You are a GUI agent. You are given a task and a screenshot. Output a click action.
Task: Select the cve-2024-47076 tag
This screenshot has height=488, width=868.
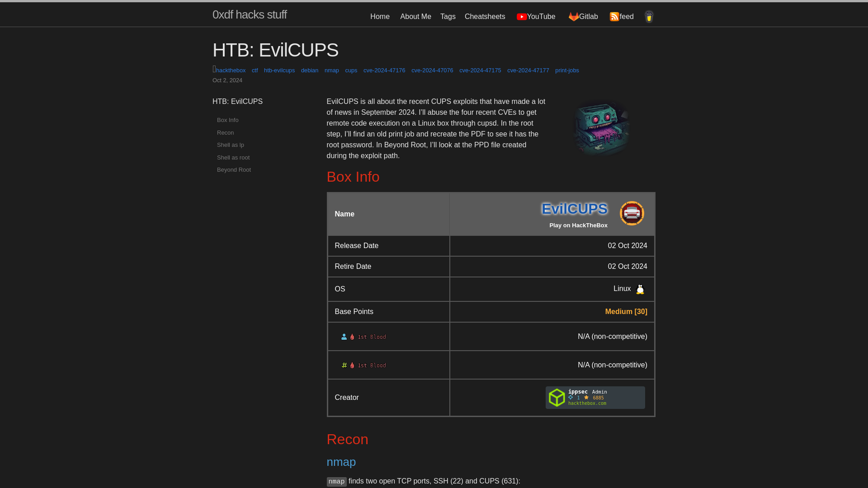432,70
